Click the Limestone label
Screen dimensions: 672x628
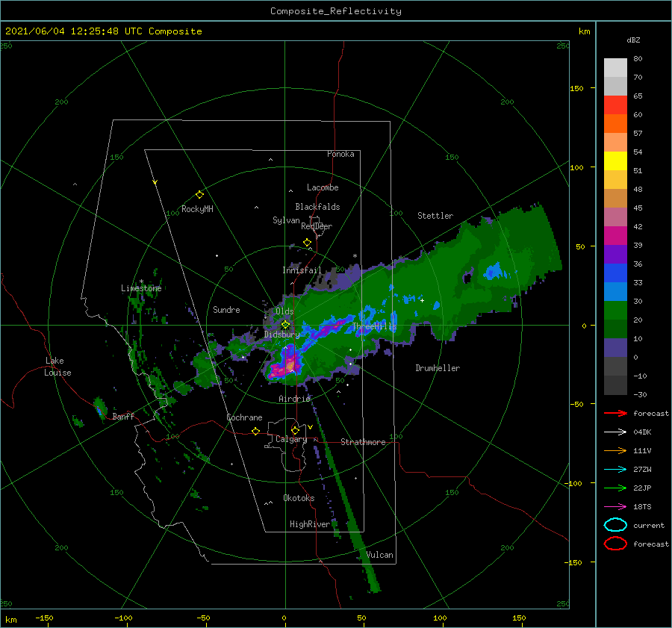(x=141, y=288)
